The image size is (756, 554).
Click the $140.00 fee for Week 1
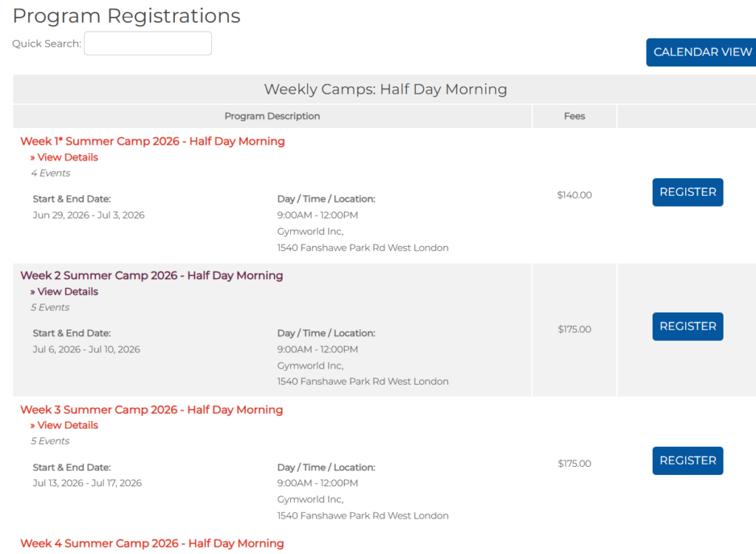pyautogui.click(x=574, y=195)
